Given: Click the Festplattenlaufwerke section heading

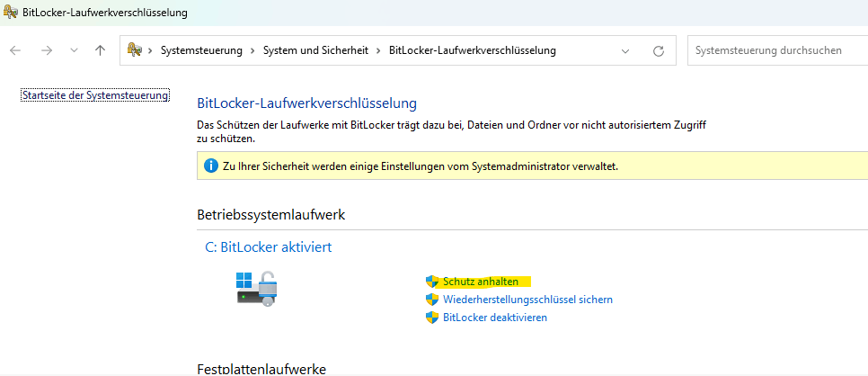Looking at the screenshot, I should click(x=261, y=369).
